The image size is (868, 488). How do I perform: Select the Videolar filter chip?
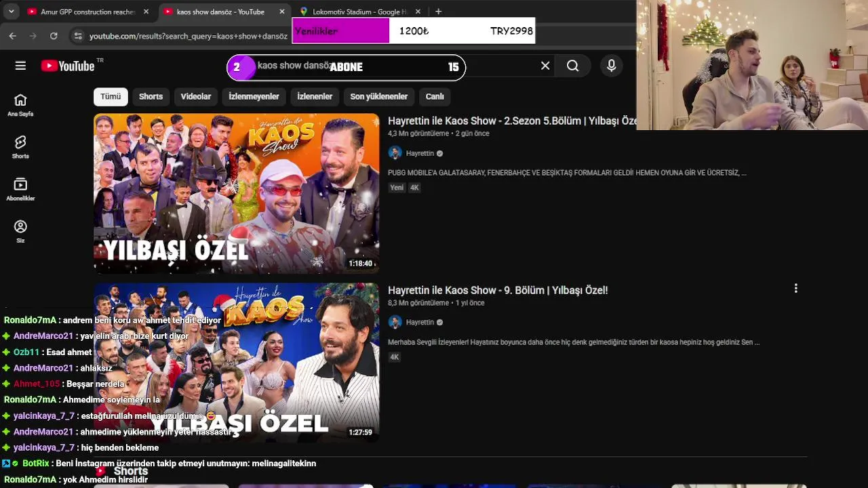coord(196,96)
